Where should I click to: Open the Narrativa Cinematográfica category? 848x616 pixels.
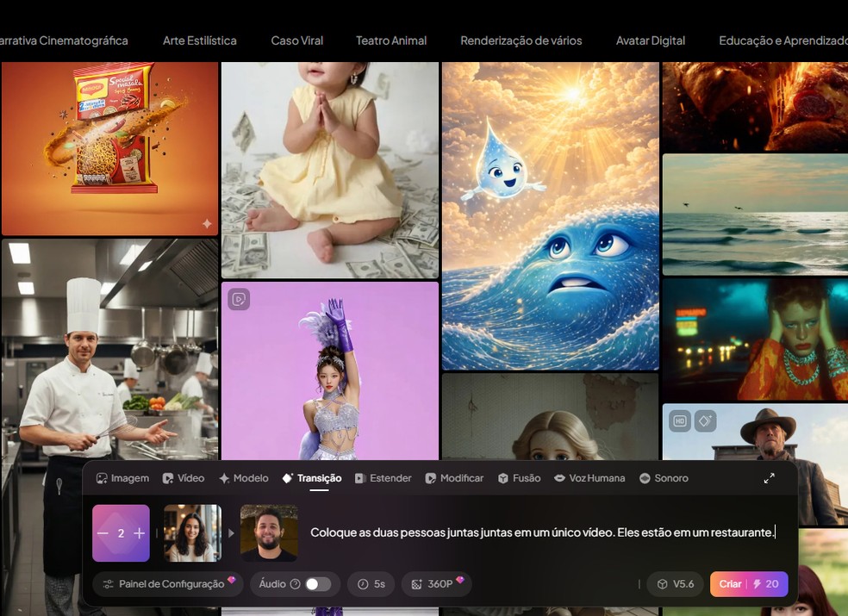[x=64, y=40]
